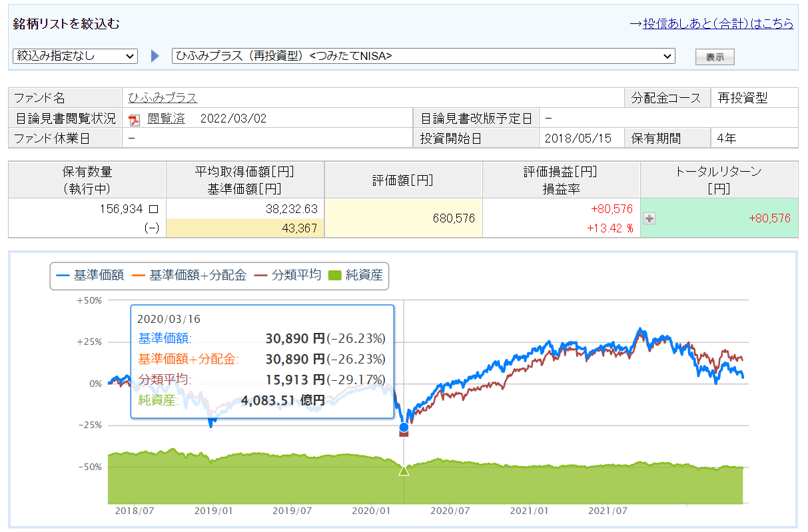Click the 4,083.51 億円 net assets value
This screenshot has height=532, width=808.
[x=283, y=400]
